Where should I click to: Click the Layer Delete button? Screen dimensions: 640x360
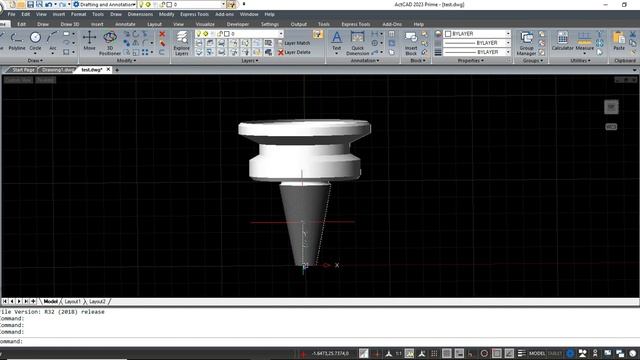(294, 52)
